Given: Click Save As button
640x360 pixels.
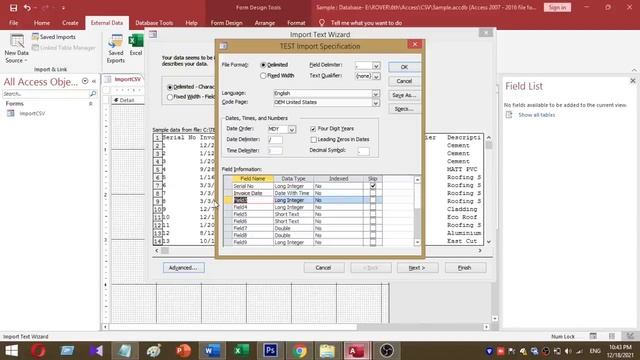Looking at the screenshot, I should tap(404, 95).
